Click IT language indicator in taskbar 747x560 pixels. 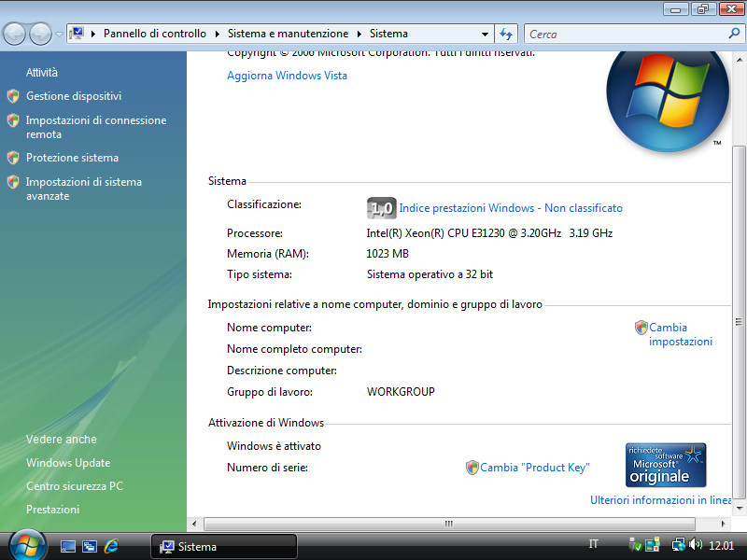pos(594,544)
